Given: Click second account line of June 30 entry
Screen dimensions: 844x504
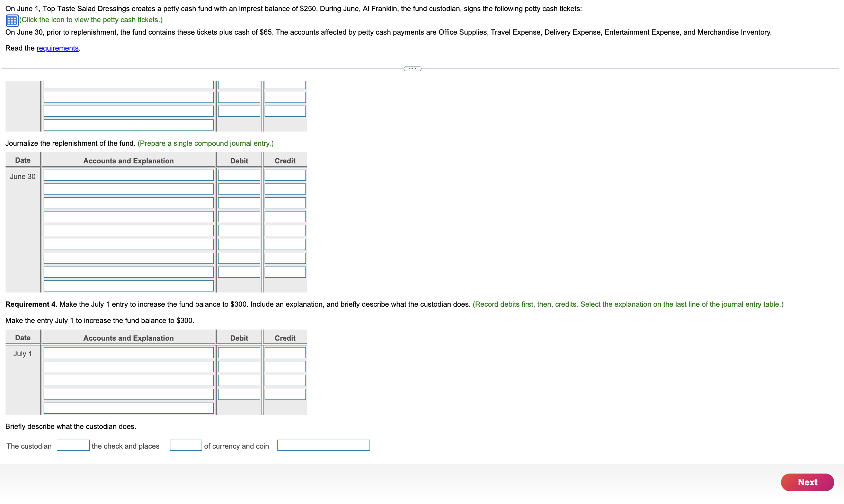Looking at the screenshot, I should point(128,189).
